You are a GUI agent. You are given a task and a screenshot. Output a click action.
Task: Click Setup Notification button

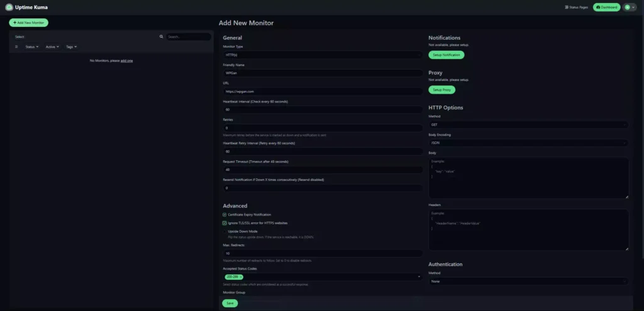447,55
